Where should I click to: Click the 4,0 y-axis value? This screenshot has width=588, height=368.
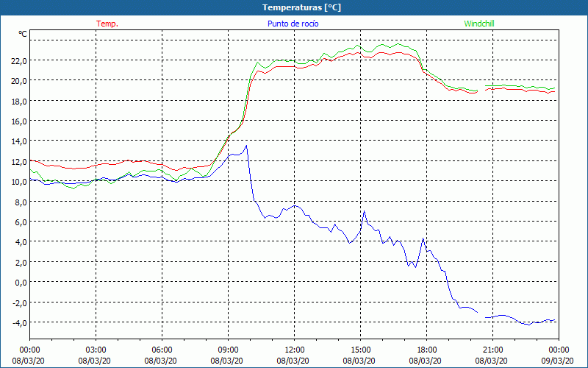[x=21, y=242]
